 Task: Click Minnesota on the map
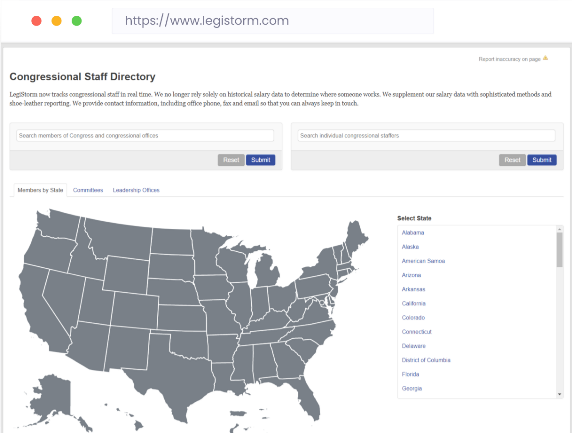[209, 252]
